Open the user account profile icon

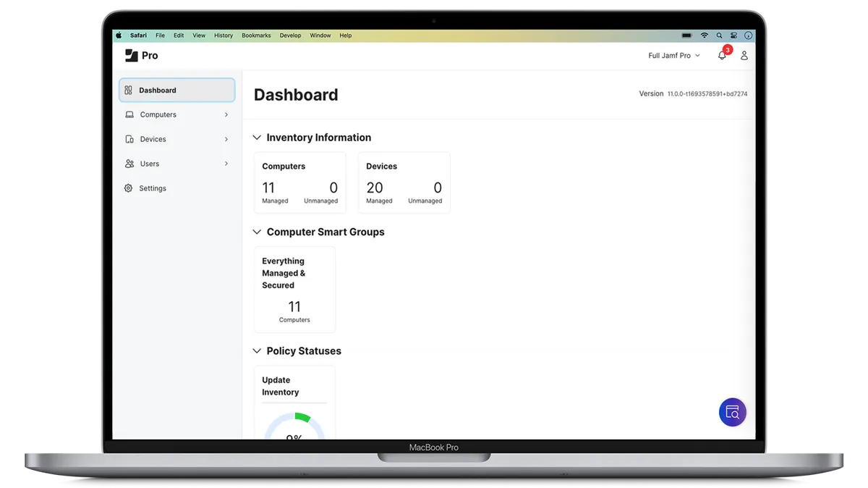click(x=744, y=56)
